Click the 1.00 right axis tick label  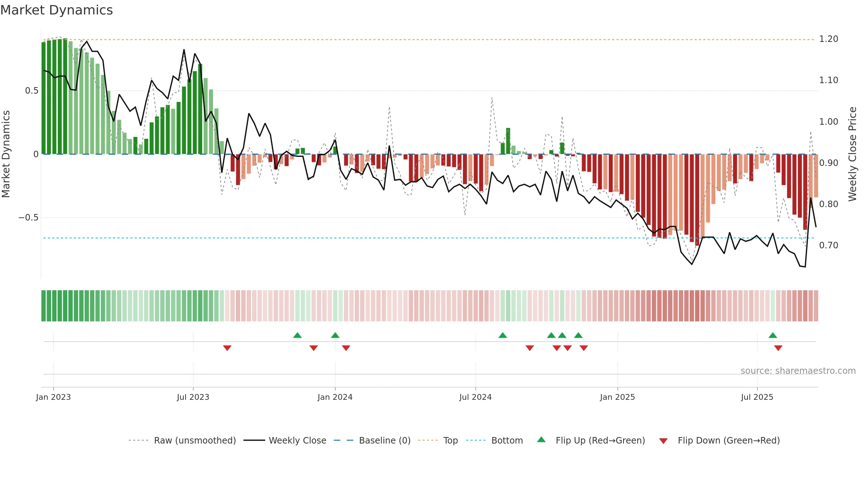tap(829, 122)
